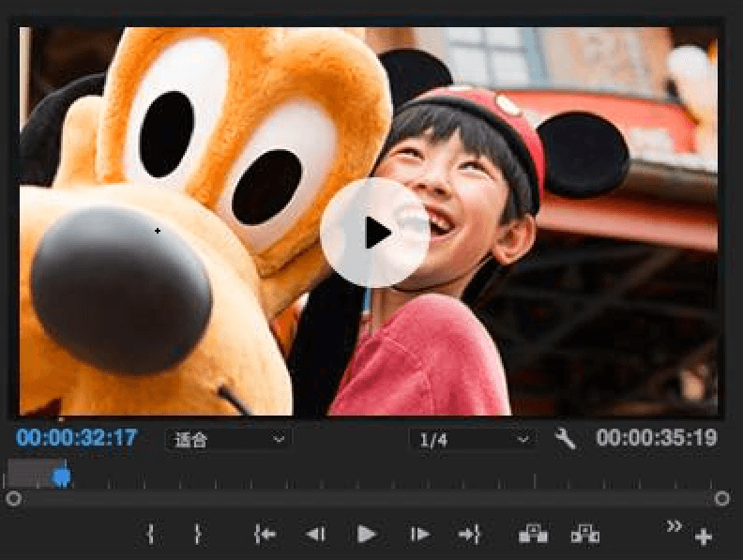The image size is (743, 560).
Task: Click the Insert edit icon
Action: (x=534, y=534)
